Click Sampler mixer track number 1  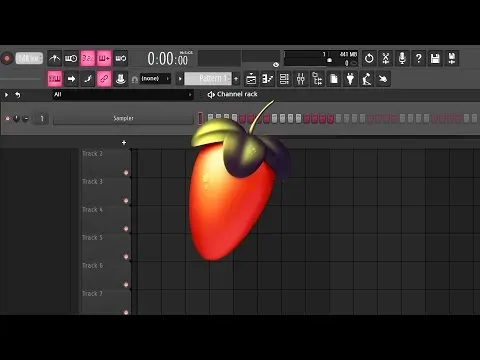click(x=42, y=118)
